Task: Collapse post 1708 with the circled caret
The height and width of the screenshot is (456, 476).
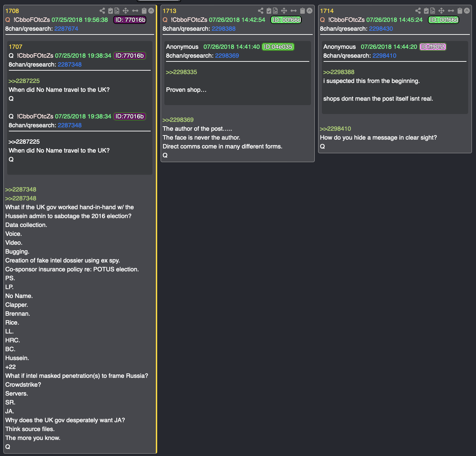Action: pos(151,11)
